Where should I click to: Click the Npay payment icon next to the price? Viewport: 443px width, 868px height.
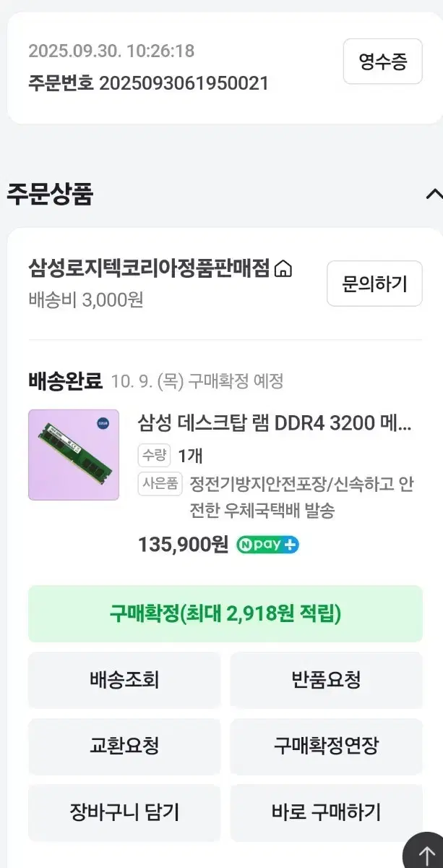[x=267, y=544]
